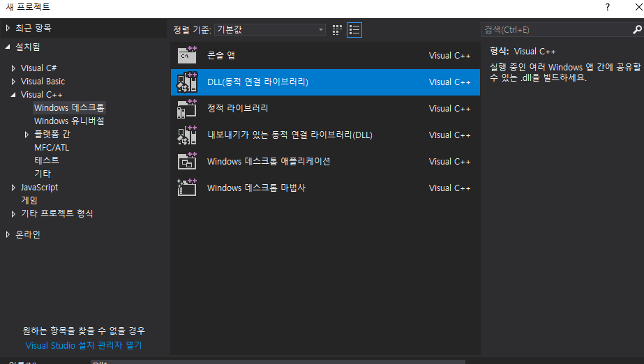Screen dimensions: 644x364
Task: Click the console app template icon
Action: (x=187, y=55)
